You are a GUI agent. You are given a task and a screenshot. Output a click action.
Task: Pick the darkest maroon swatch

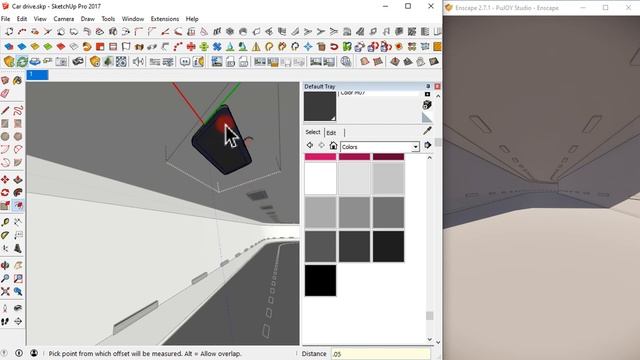tap(388, 157)
